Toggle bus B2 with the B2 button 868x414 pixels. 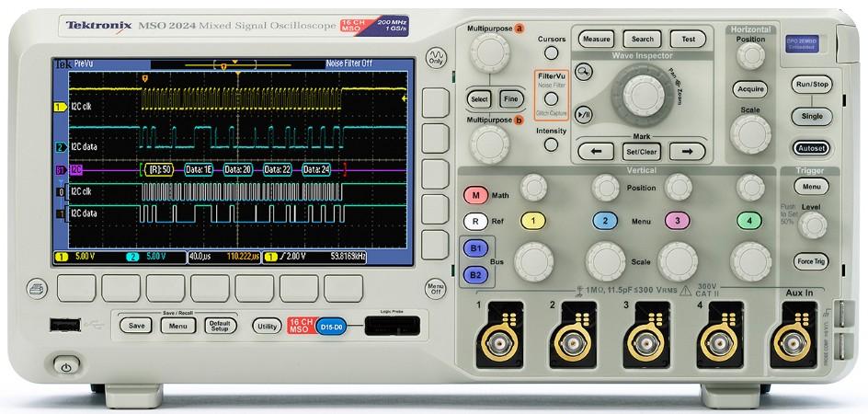475,274
